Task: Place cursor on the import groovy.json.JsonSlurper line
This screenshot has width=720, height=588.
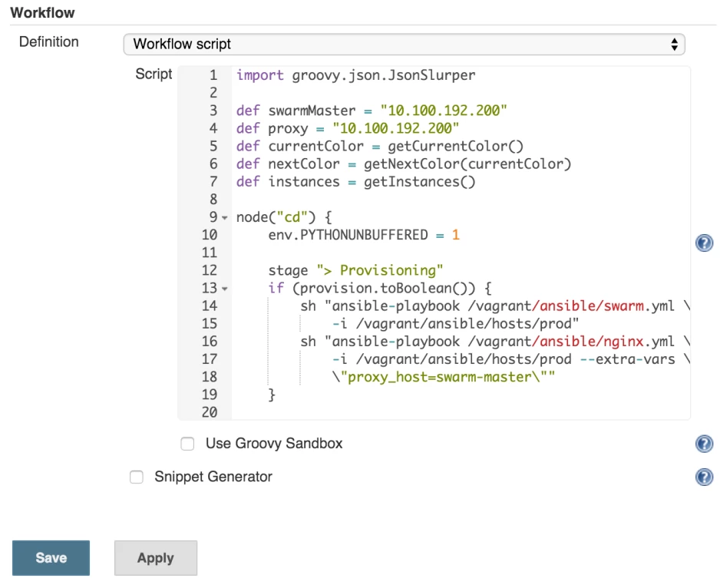Action: [x=356, y=75]
